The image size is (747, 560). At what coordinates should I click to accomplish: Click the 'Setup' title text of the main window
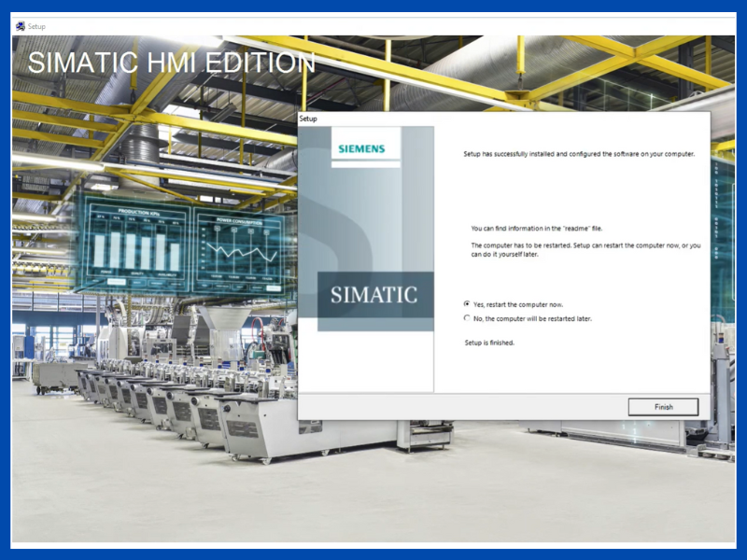point(36,26)
